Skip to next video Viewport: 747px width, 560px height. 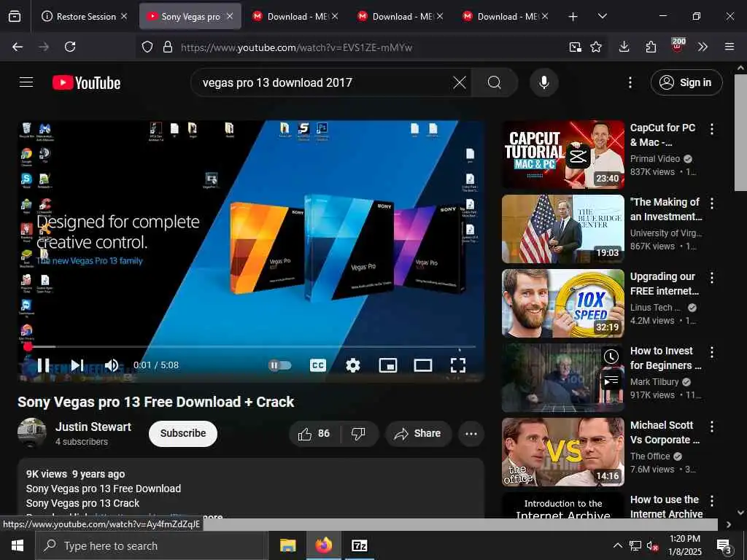tap(77, 365)
